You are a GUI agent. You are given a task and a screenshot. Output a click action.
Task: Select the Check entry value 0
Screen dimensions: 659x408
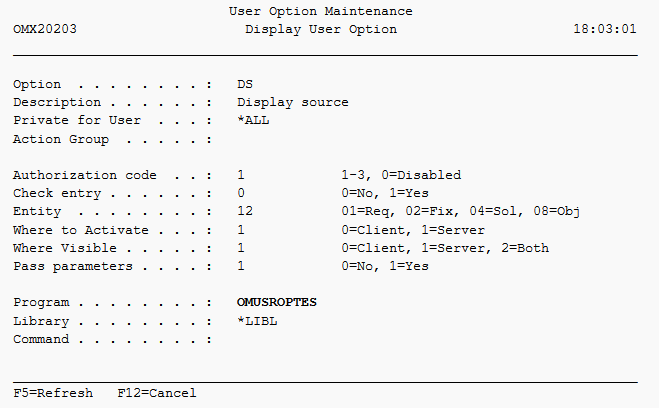pos(241,193)
